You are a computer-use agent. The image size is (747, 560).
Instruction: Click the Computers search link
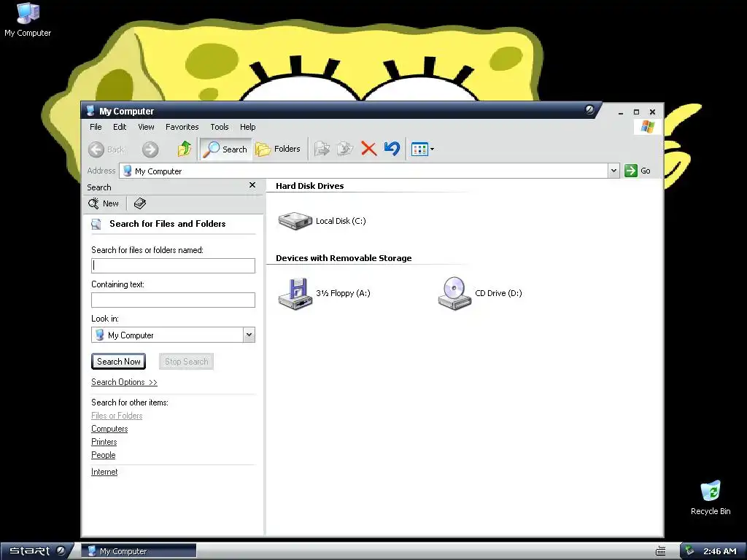109,429
